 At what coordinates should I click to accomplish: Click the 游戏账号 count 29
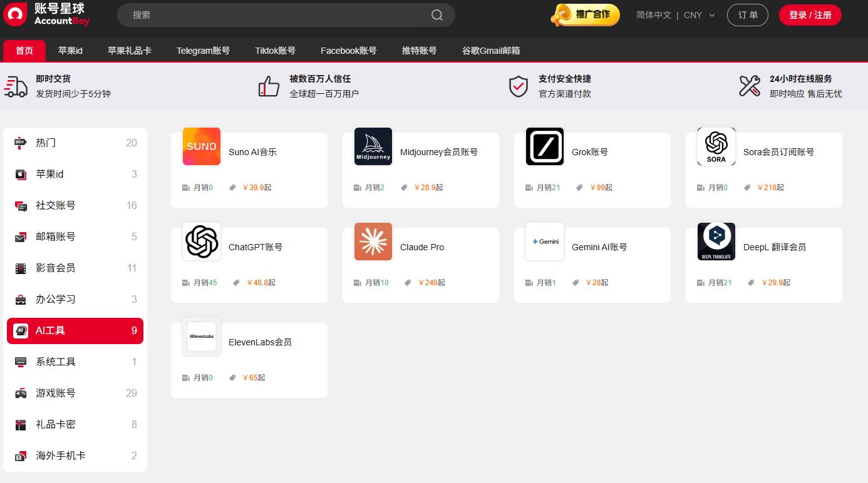(x=132, y=393)
